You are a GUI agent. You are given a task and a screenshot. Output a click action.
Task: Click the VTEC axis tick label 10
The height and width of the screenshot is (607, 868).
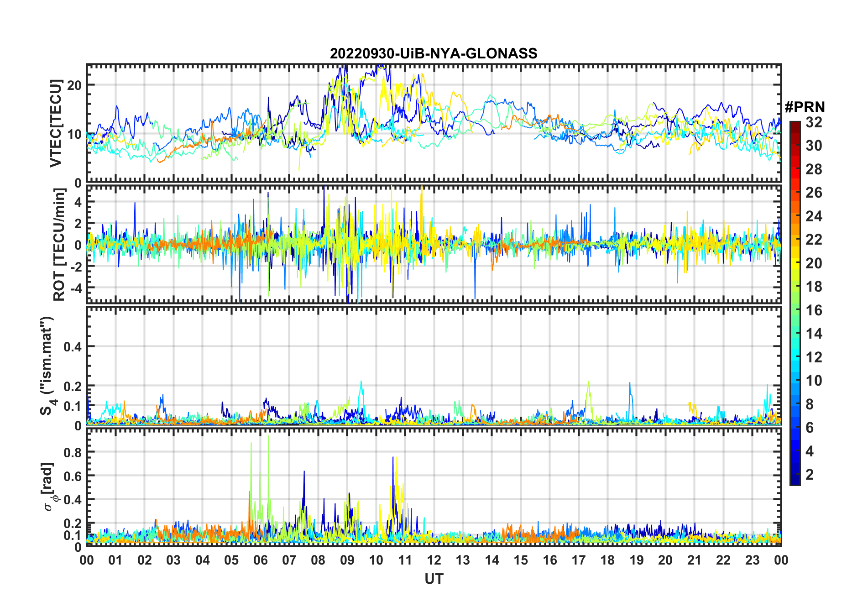coord(74,135)
